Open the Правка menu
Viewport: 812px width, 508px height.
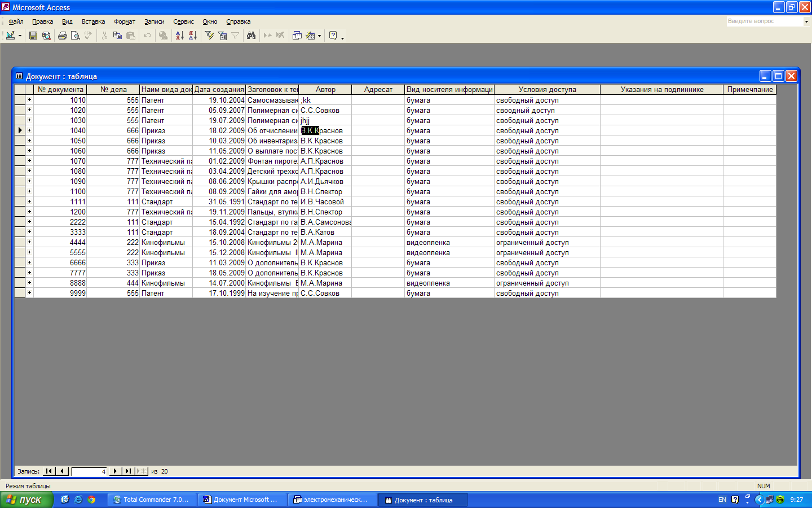pos(42,21)
